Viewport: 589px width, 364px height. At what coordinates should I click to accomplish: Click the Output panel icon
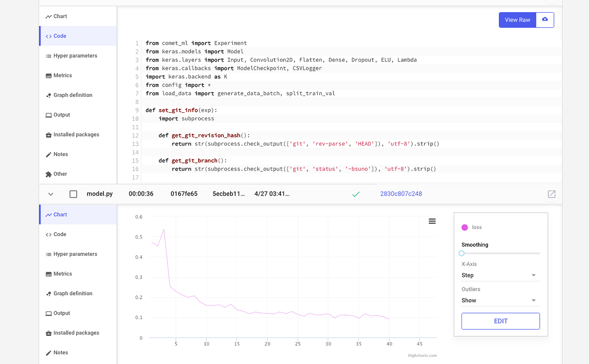(61, 114)
